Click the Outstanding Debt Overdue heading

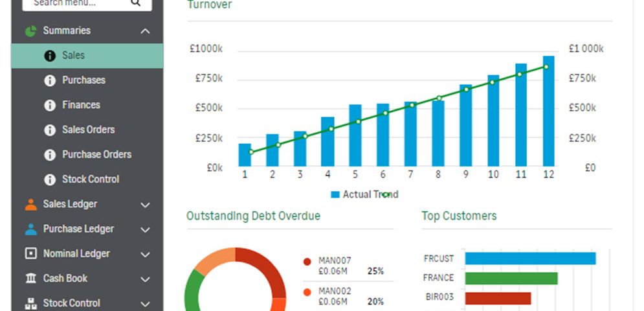tap(254, 216)
